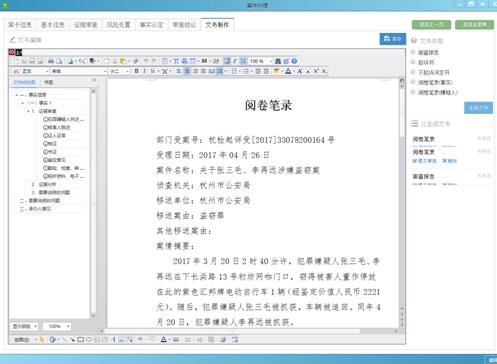Click the text highlight color icon
Viewport: 497px width, 364px height.
[x=276, y=71]
